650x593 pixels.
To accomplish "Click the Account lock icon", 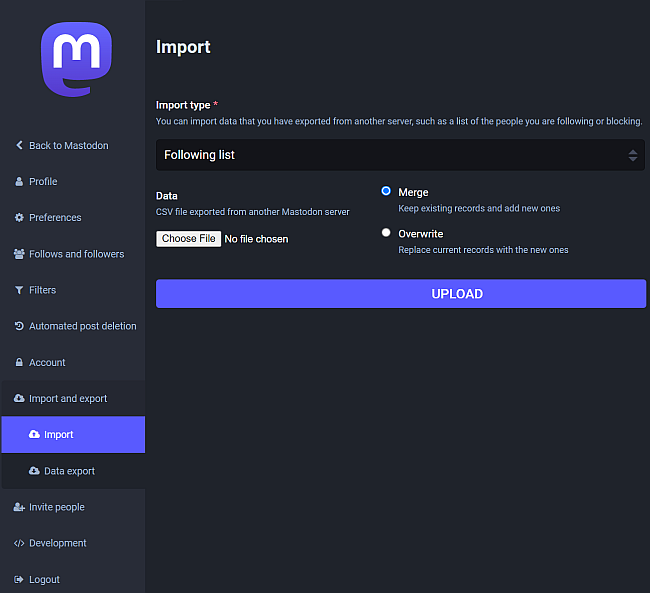I will [x=19, y=362].
